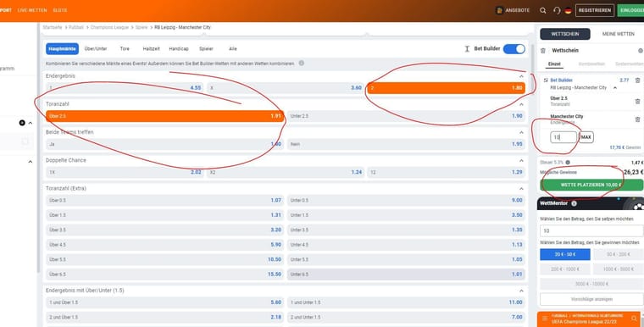Pick Über 3.5 goals at 3.20
The height and width of the screenshot is (327, 644).
(x=164, y=230)
